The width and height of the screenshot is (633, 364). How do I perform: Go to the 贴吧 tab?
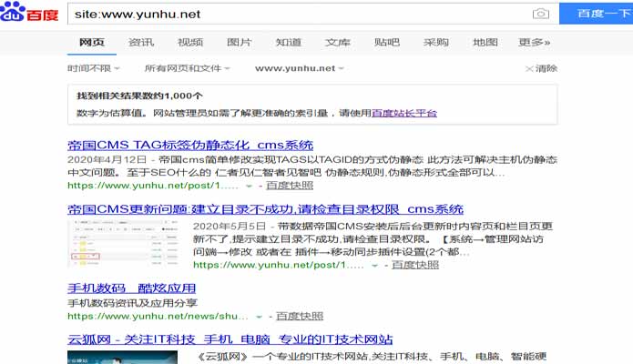point(387,43)
